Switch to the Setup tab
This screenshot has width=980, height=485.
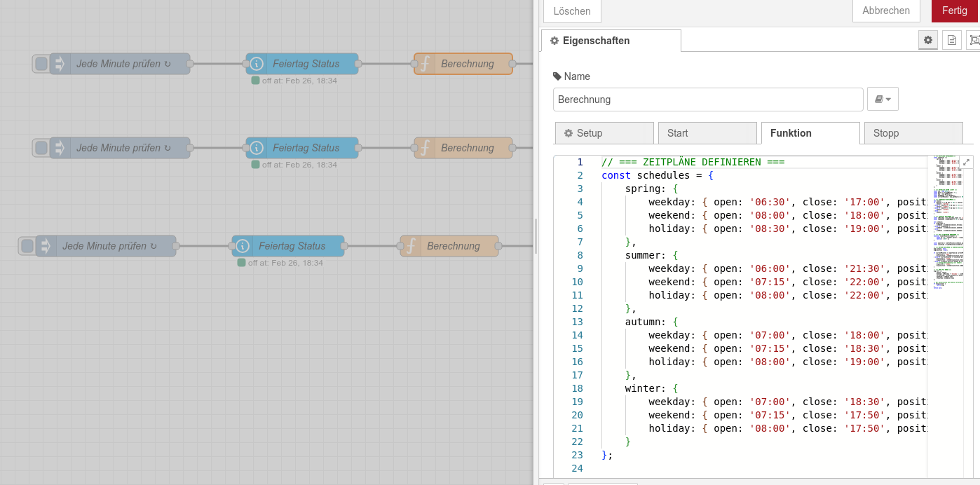(x=604, y=132)
